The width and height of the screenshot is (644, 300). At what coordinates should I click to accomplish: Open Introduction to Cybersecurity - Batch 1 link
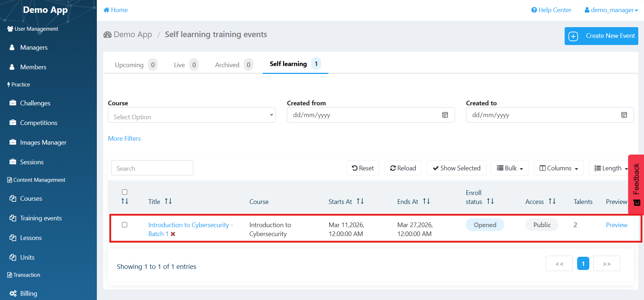click(x=190, y=229)
